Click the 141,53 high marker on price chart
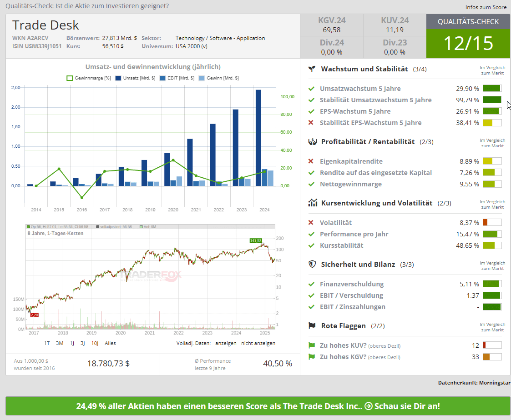Viewport: 511px width, 420px height. (256, 240)
